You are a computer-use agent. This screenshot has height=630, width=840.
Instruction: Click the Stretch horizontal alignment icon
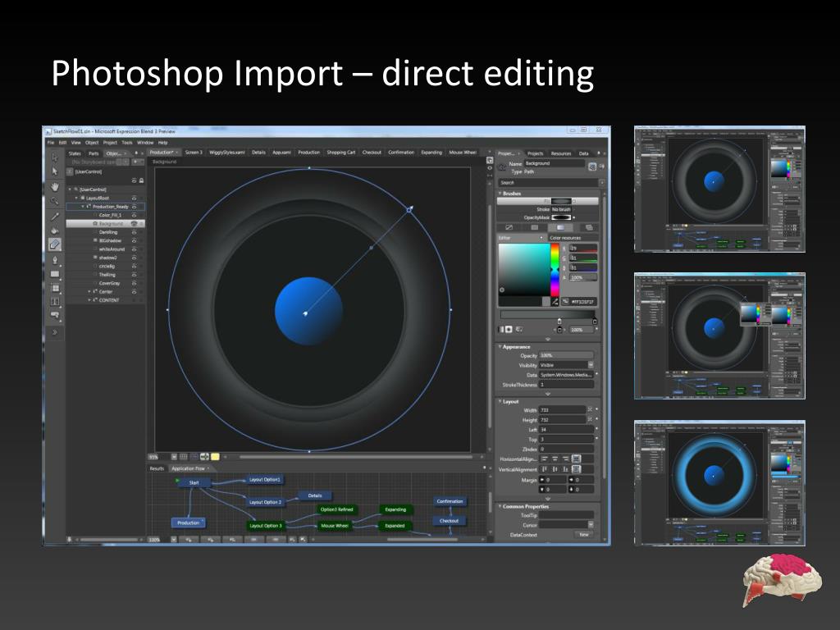[x=576, y=459]
